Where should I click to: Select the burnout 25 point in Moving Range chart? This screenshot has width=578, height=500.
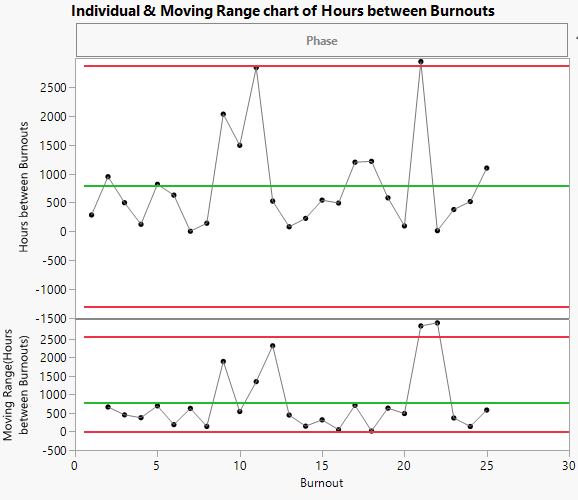tap(487, 410)
